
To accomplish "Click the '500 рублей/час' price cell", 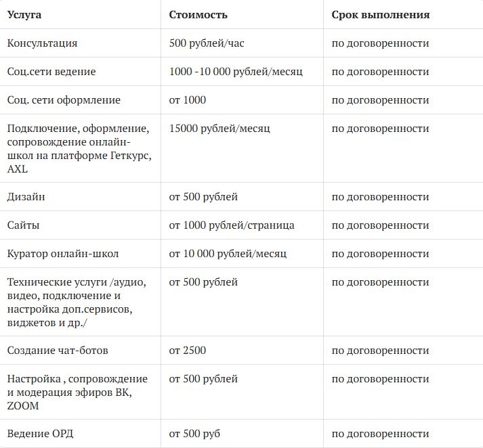I will 207,43.
